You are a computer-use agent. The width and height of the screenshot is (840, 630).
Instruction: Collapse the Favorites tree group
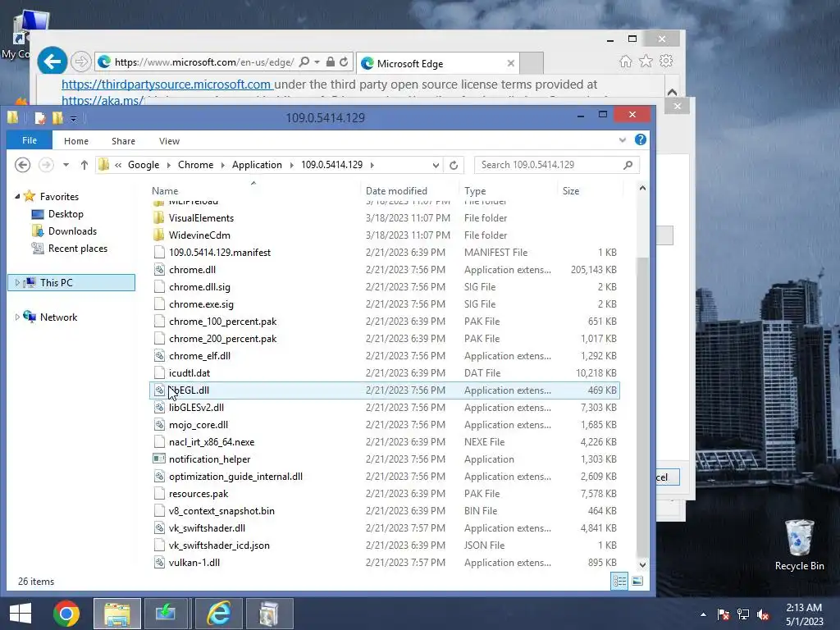(17, 197)
